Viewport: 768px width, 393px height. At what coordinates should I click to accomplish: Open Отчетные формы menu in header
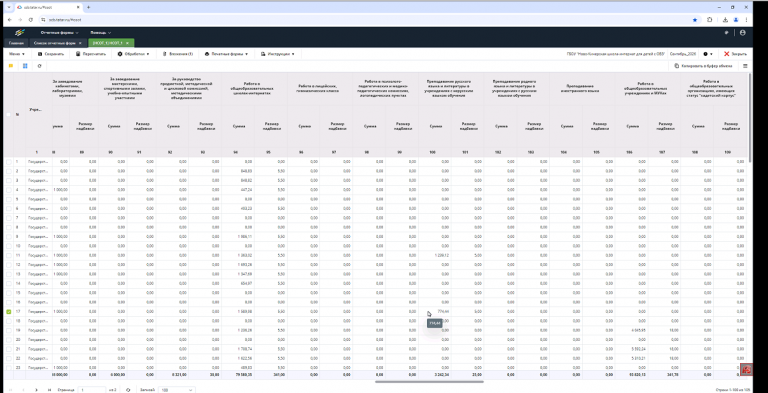pos(59,32)
